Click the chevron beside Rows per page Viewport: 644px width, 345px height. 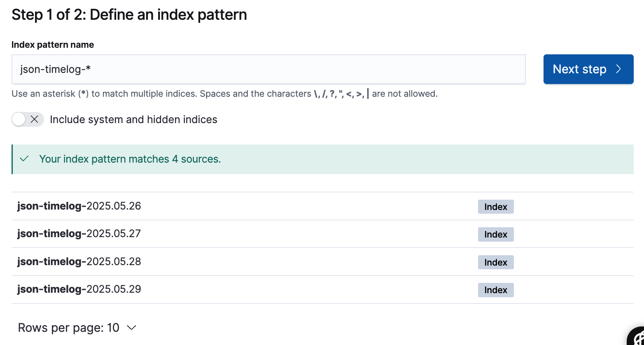131,328
